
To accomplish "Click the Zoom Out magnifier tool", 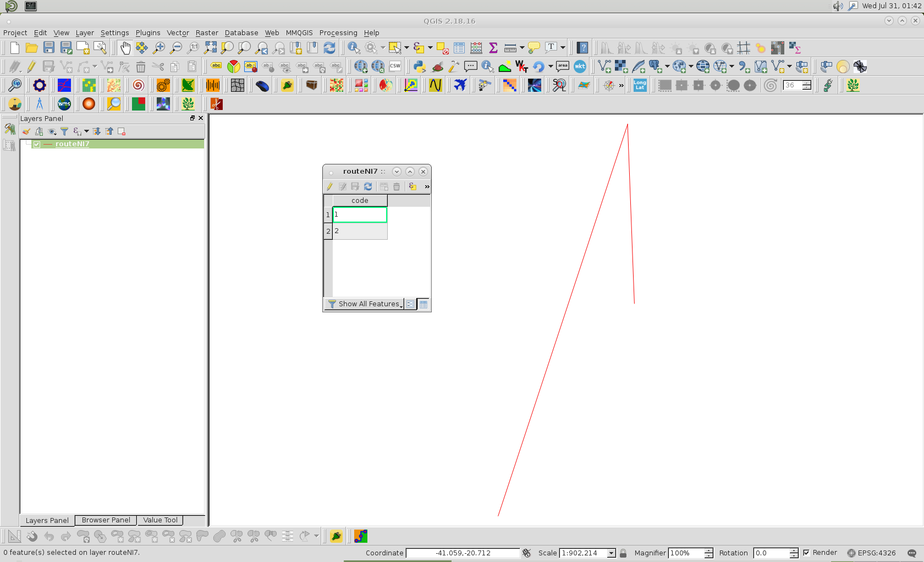I will (x=176, y=48).
